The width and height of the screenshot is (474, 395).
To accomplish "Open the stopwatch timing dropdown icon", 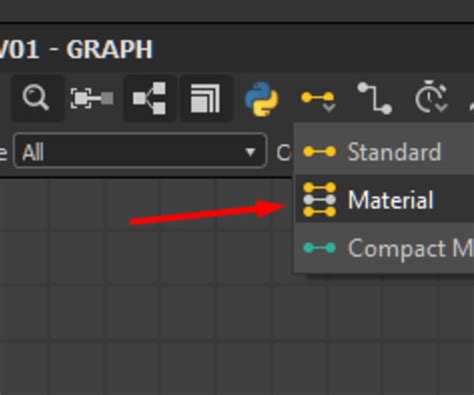I will click(x=431, y=97).
